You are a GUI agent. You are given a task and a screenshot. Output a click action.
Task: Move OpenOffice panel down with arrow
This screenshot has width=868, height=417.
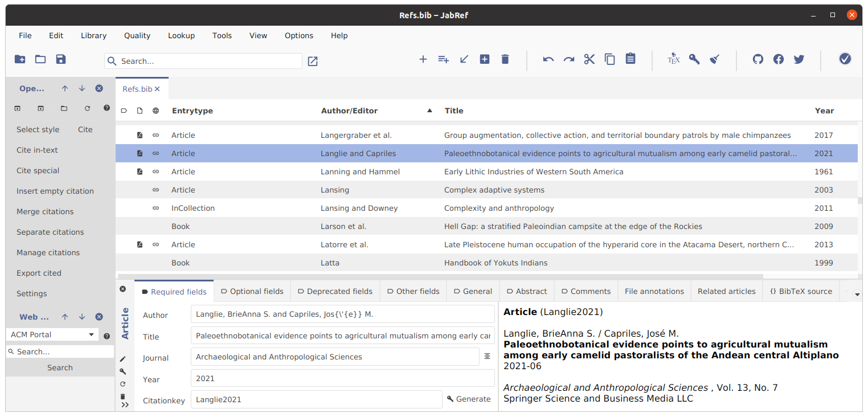click(82, 88)
